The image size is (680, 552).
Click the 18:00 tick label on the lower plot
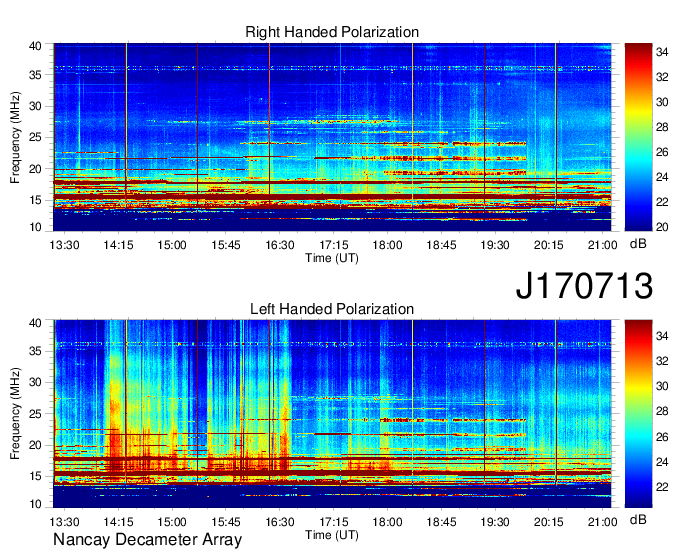387,522
